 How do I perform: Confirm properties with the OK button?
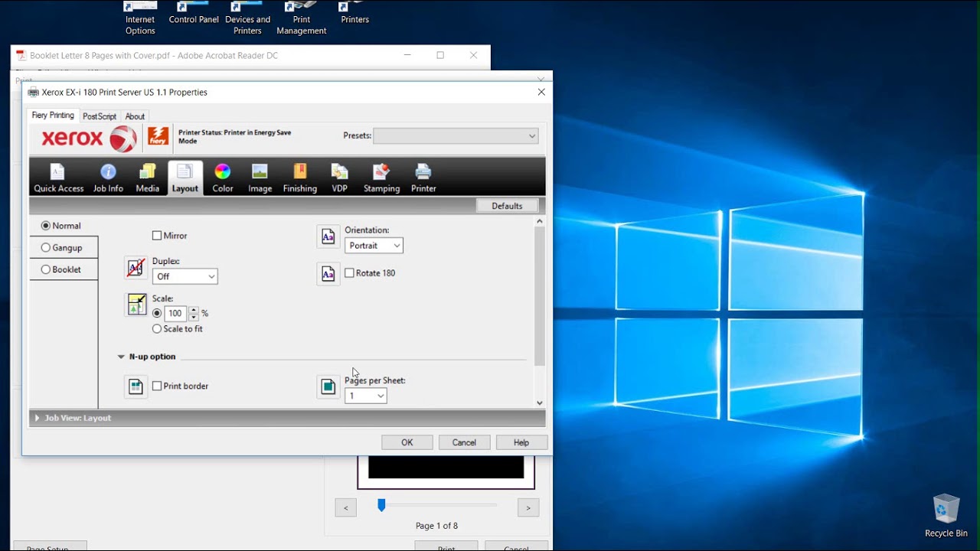407,442
